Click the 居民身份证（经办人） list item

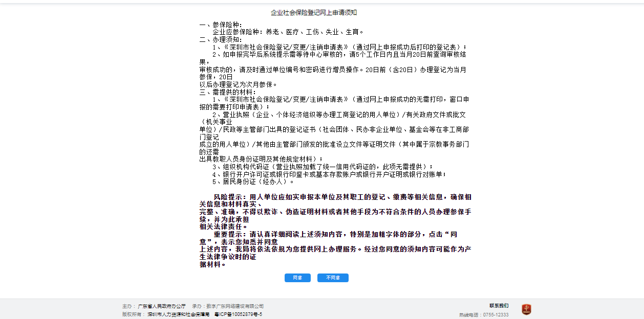pos(253,181)
